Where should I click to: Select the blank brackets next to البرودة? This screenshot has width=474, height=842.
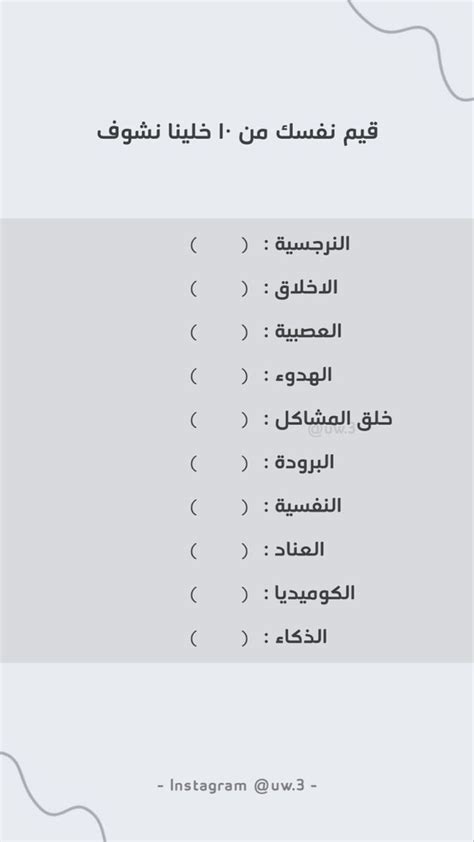click(218, 463)
